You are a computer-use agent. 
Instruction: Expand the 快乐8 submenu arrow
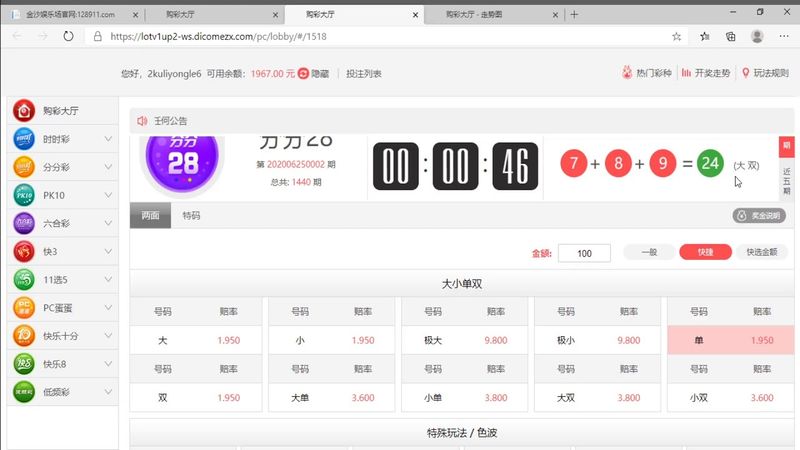[108, 364]
